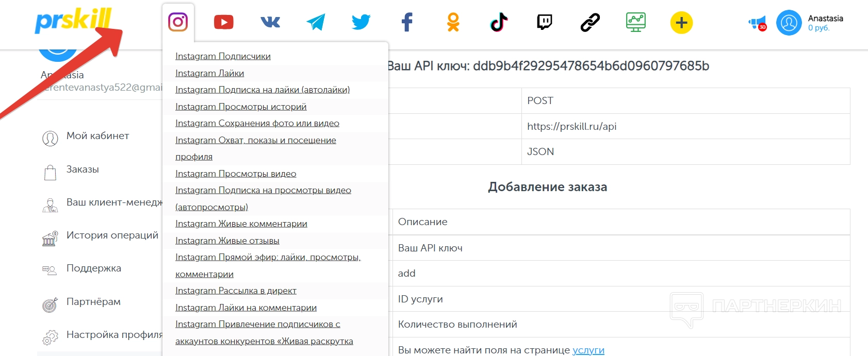This screenshot has width=868, height=356.
Task: Follow the услуги link
Action: tap(588, 350)
